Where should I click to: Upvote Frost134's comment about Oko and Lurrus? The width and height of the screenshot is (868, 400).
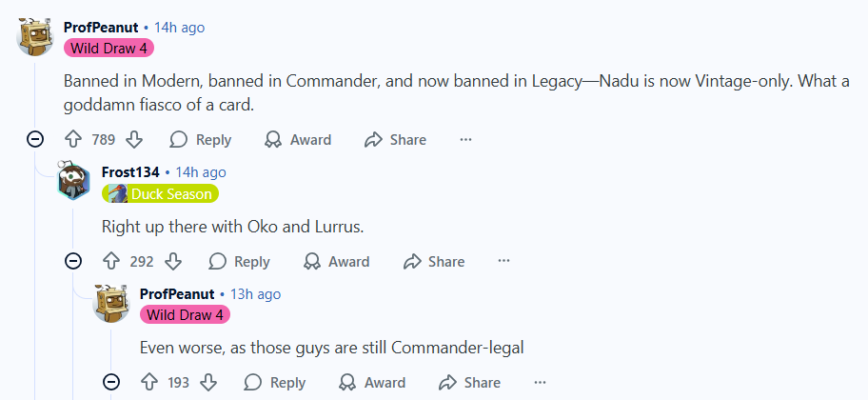111,262
